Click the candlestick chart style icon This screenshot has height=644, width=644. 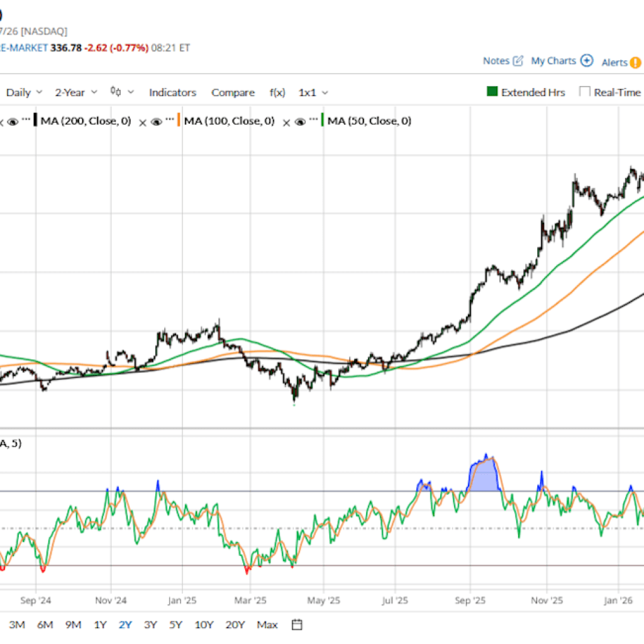click(x=115, y=92)
